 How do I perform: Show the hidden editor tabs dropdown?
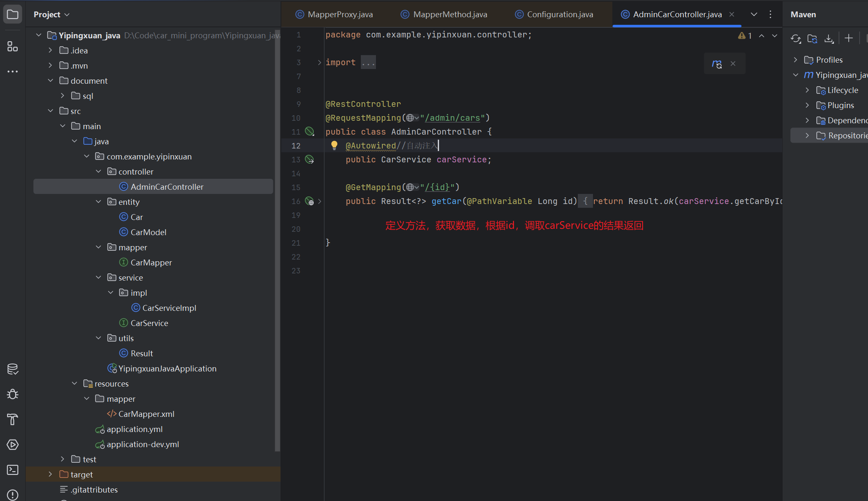(x=754, y=15)
